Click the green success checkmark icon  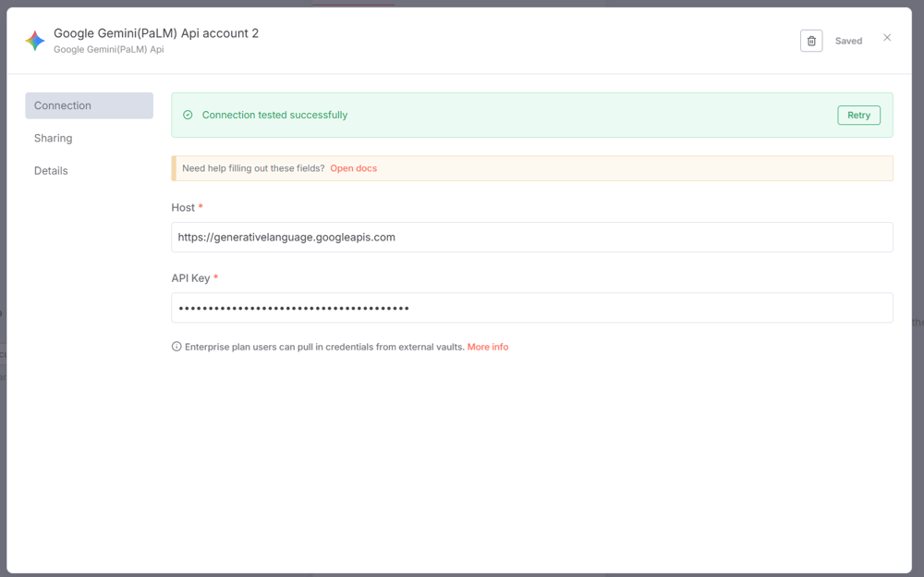pos(188,116)
